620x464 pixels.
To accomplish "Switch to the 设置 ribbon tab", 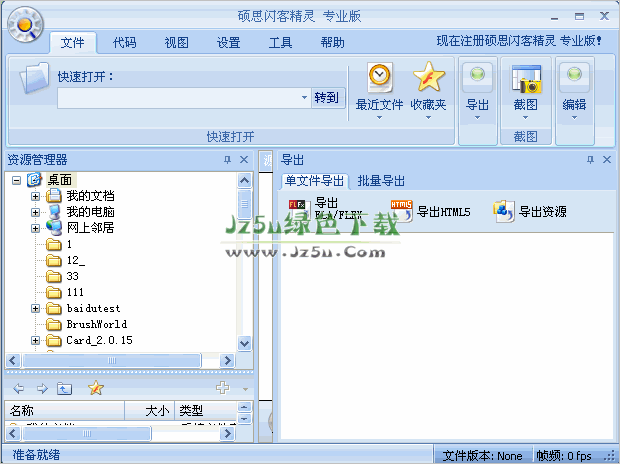I will point(229,43).
